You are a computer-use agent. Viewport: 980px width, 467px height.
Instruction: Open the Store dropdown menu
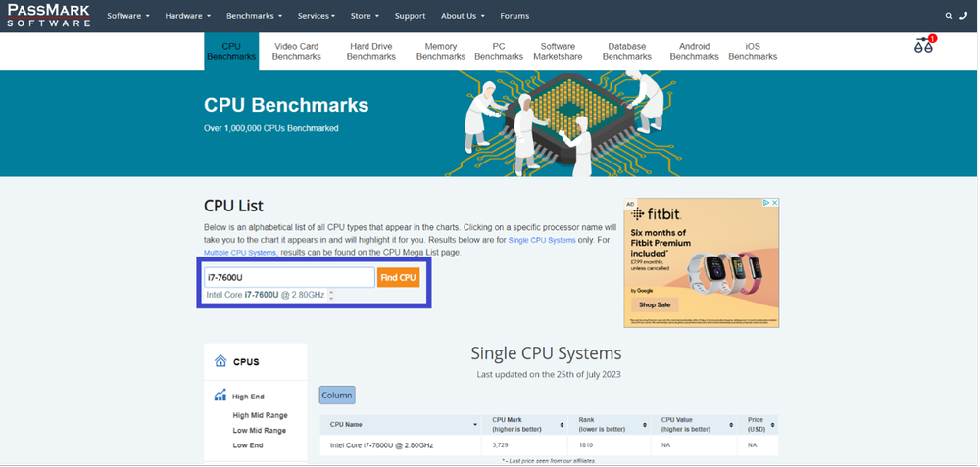pos(365,16)
